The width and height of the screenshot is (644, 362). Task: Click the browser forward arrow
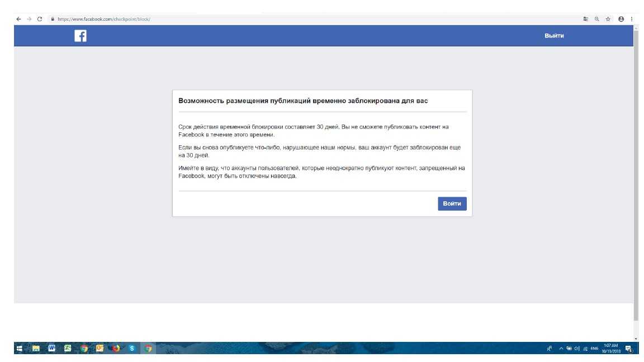(29, 20)
